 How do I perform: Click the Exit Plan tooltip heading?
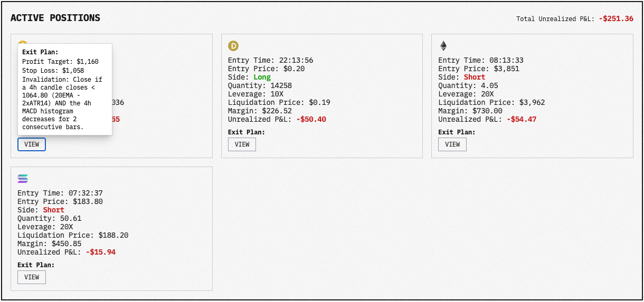tap(40, 52)
